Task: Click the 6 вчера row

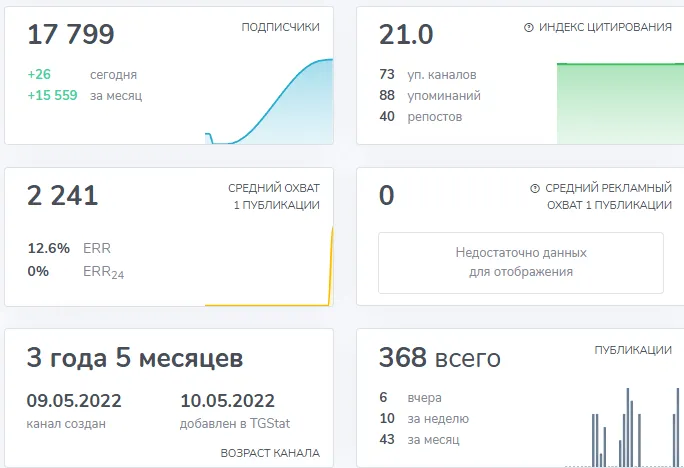Action: click(410, 397)
